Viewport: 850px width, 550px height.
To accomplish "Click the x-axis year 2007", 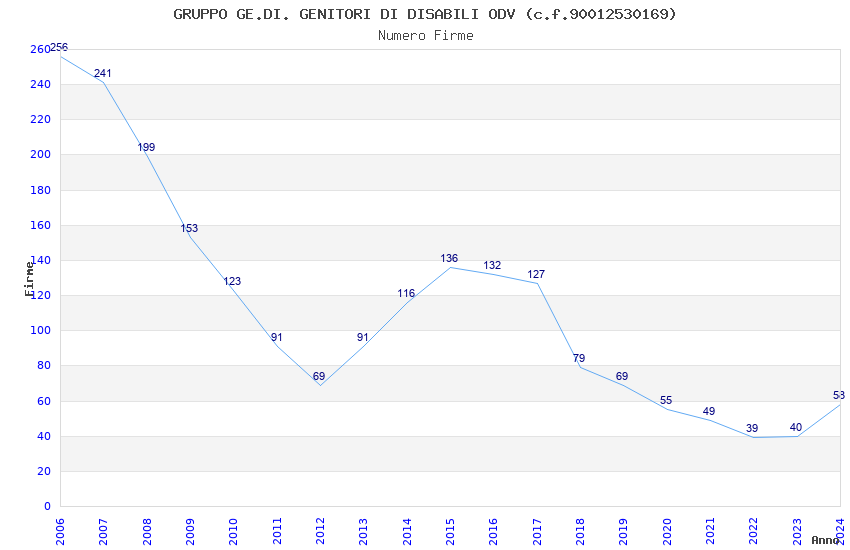I will pos(103,532).
